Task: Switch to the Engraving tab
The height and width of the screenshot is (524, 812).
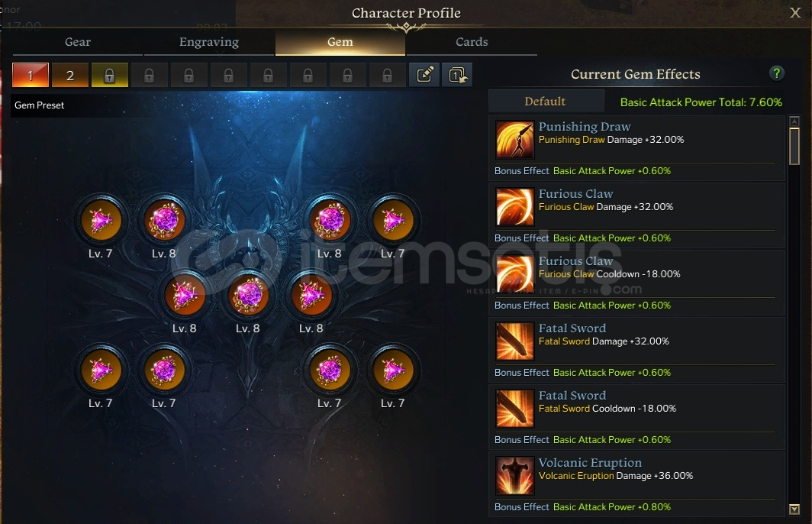Action: click(208, 42)
